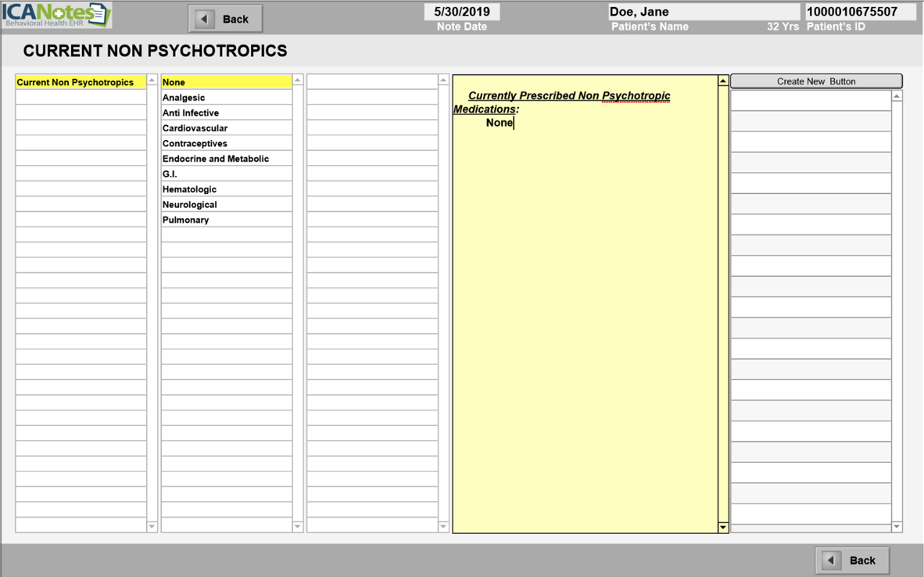Click the top Back button
This screenshot has width=924, height=577.
[x=225, y=19]
